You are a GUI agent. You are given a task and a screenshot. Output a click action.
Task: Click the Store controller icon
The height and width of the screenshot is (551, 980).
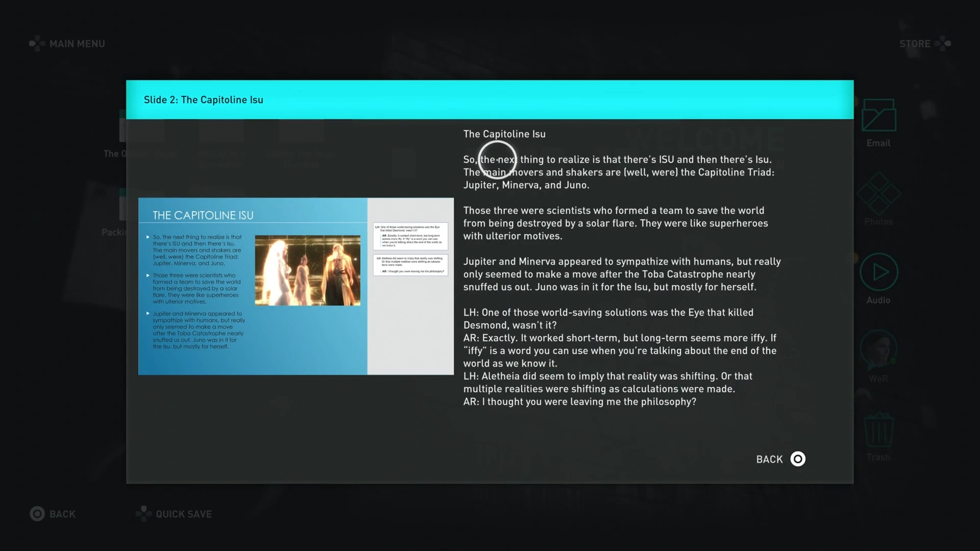pyautogui.click(x=943, y=44)
